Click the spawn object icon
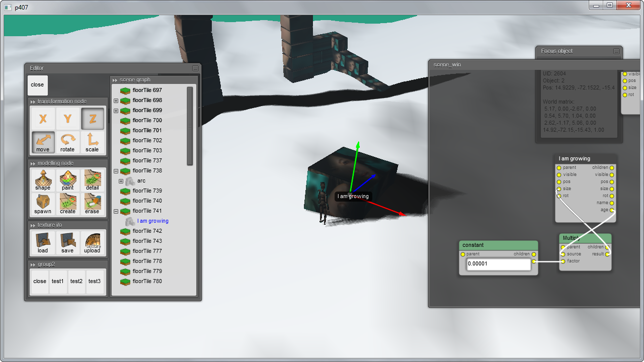Image resolution: width=644 pixels, height=362 pixels. 43,204
